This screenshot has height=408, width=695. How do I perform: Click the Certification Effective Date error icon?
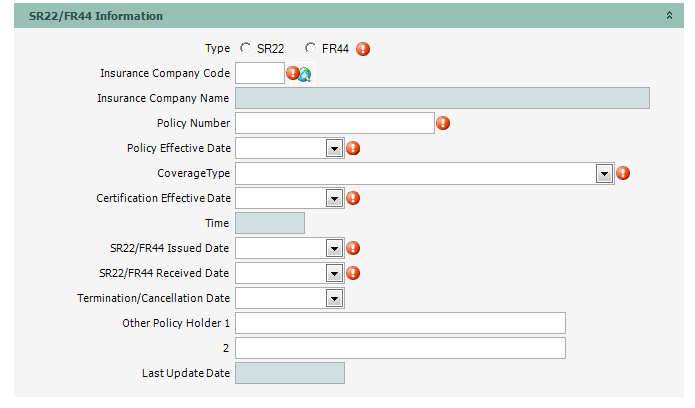353,198
